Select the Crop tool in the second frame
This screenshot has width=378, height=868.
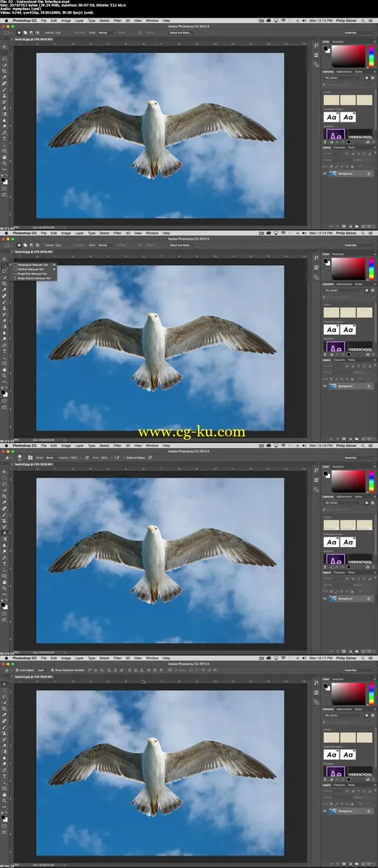tap(4, 283)
